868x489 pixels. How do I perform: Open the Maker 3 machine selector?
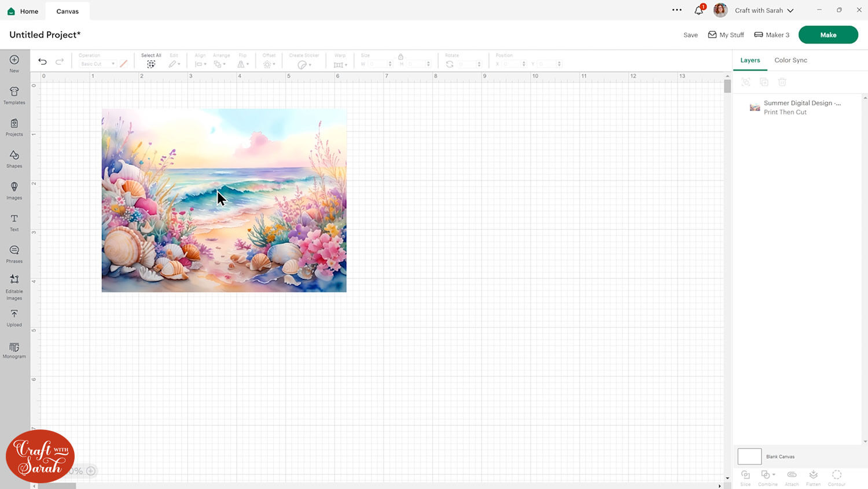click(771, 35)
